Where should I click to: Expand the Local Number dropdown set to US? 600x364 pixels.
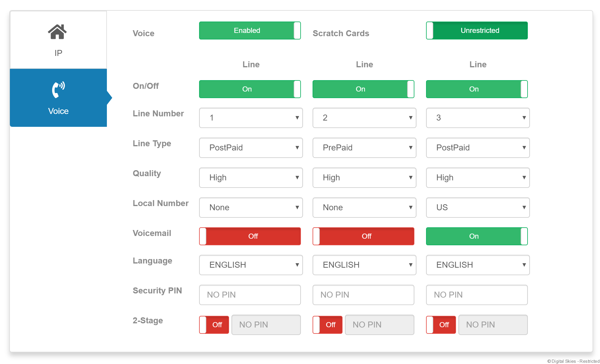pyautogui.click(x=478, y=208)
